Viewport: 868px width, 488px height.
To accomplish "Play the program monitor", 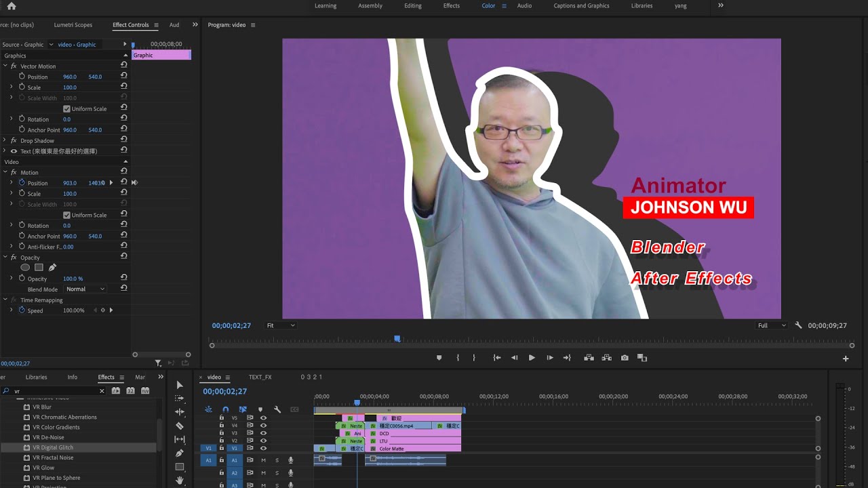I will coord(532,358).
